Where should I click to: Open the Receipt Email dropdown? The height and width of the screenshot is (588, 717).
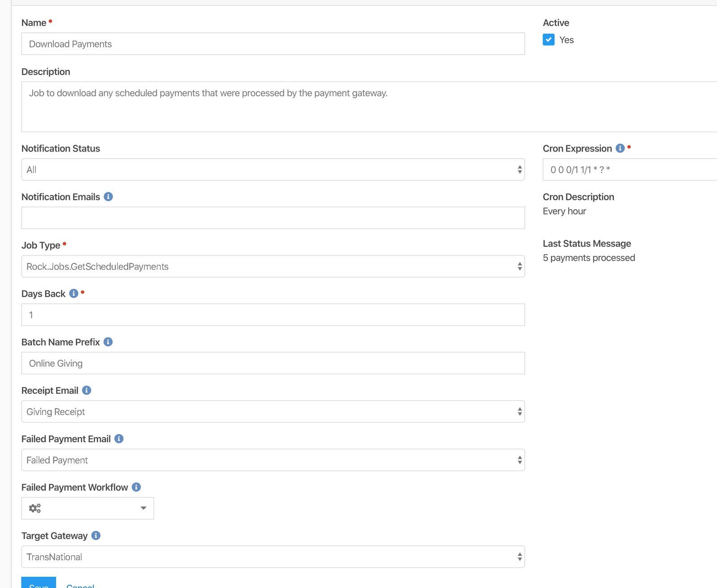[273, 411]
